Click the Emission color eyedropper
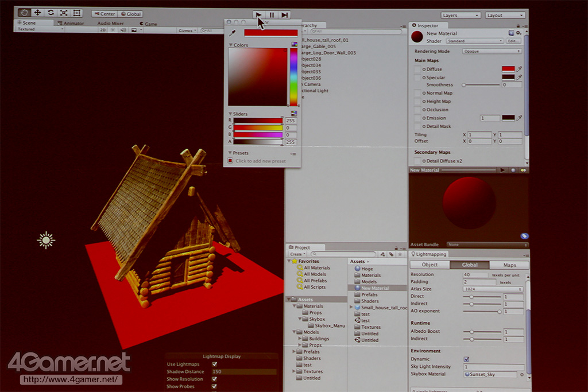 519,118
